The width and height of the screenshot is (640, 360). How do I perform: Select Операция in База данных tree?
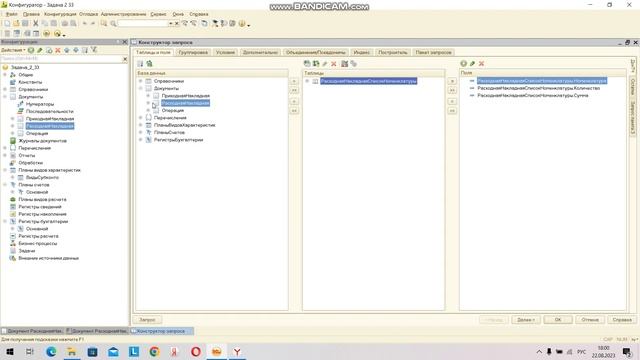tap(173, 111)
